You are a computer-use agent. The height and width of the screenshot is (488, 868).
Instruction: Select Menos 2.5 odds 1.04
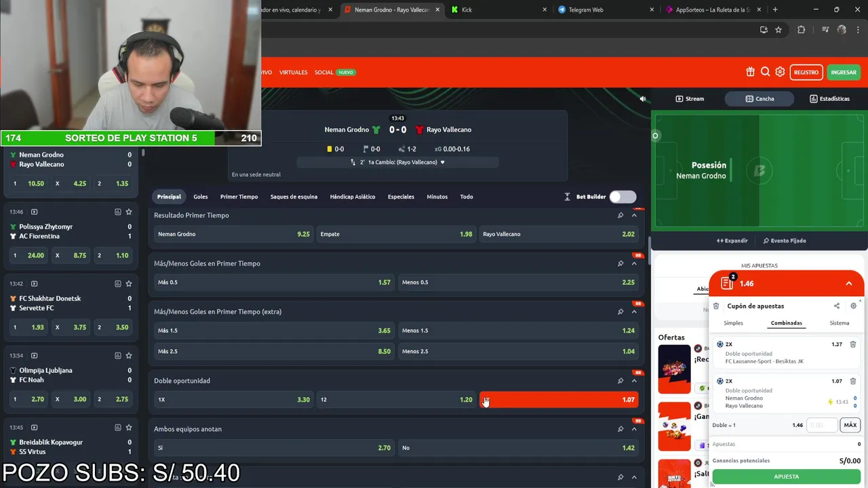517,351
